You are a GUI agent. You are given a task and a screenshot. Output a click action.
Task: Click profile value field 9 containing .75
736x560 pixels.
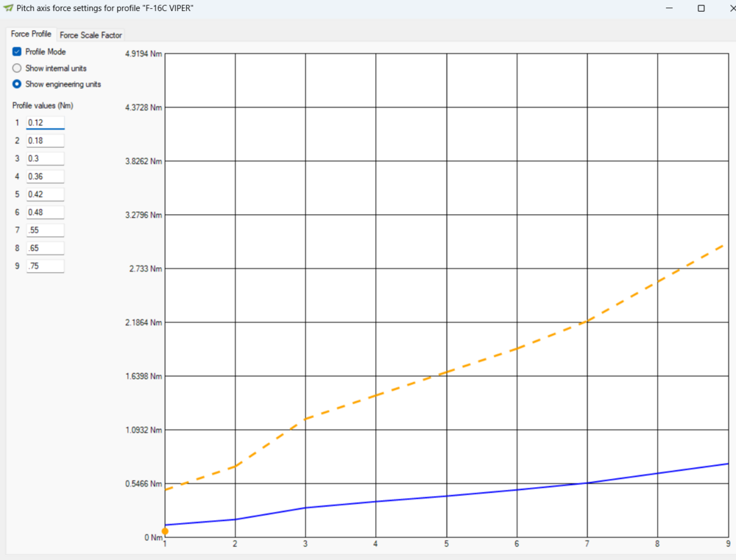tap(45, 266)
